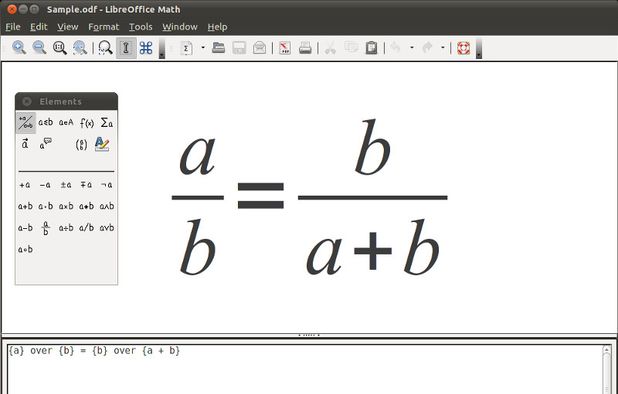Insert the a∨b logical OR element
The width and height of the screenshot is (618, 394).
point(106,227)
